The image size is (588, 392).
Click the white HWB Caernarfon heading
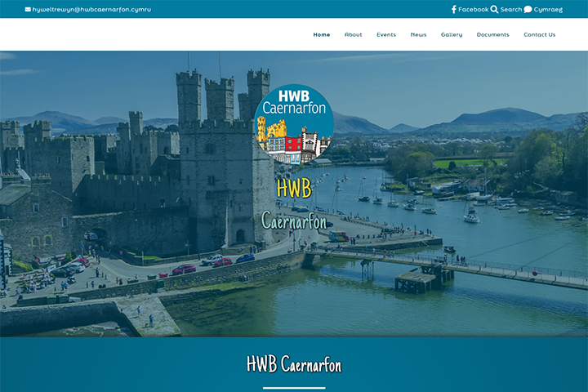pos(294,364)
